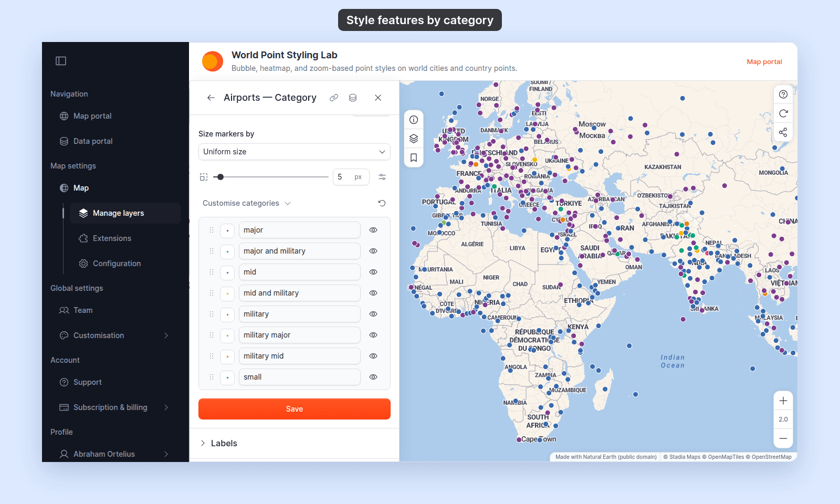This screenshot has width=840, height=504.
Task: Open the layer data source database icon
Action: tap(353, 98)
